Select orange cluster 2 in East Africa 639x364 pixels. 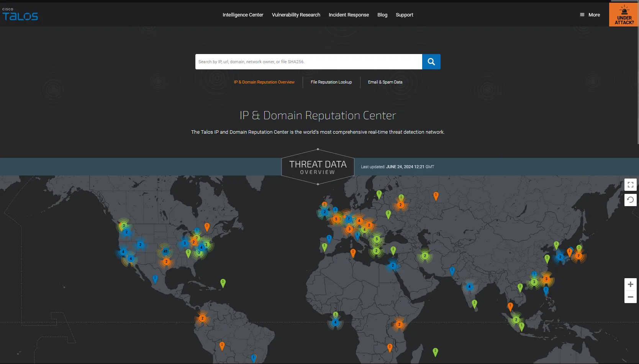[399, 324]
